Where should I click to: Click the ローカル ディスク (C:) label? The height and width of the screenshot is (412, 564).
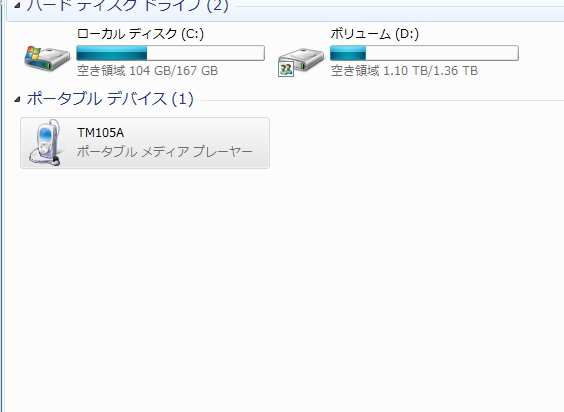click(x=140, y=34)
